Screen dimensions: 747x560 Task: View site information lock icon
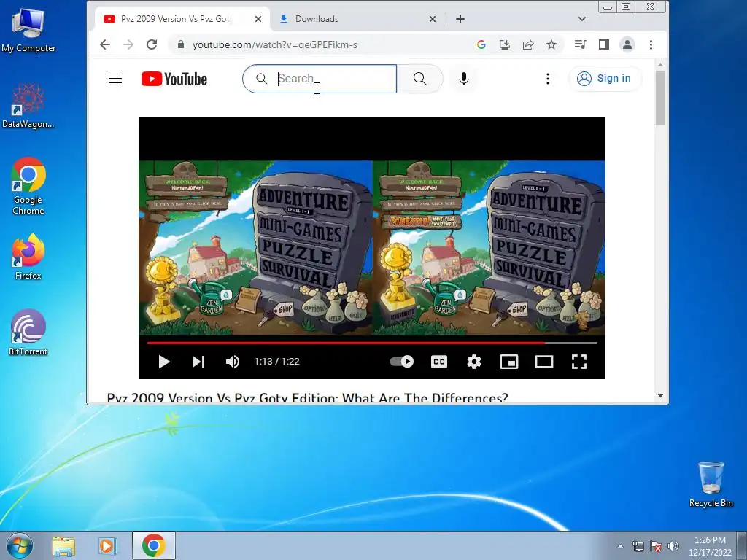181,44
